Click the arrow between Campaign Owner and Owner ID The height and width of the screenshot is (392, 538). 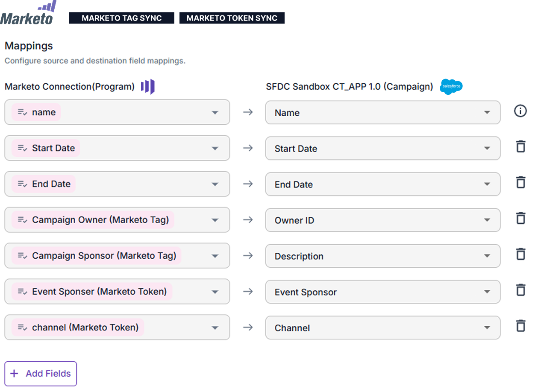click(x=248, y=220)
